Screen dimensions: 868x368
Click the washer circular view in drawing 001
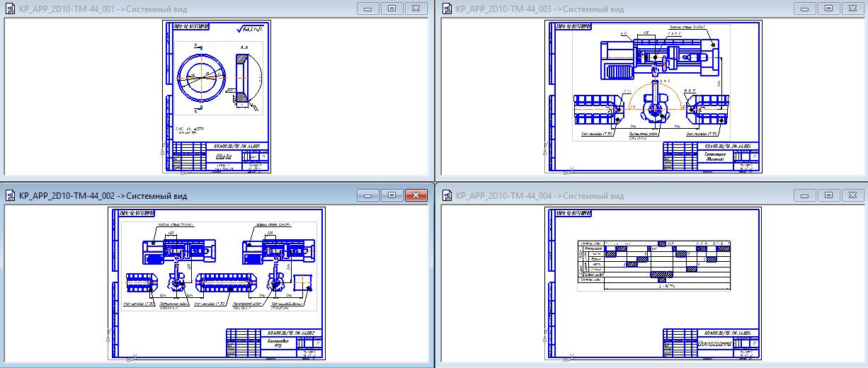[x=201, y=79]
